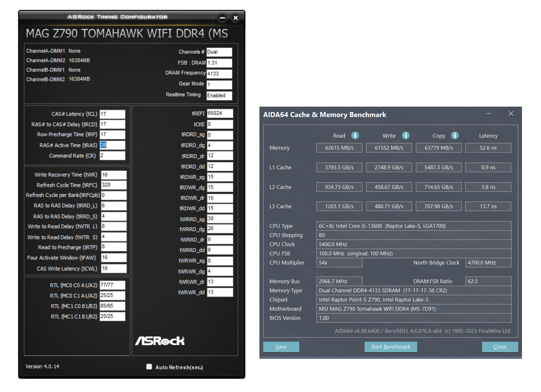This screenshot has height=392, width=541.
Task: Click the tWTR_L value field
Action: [114, 226]
